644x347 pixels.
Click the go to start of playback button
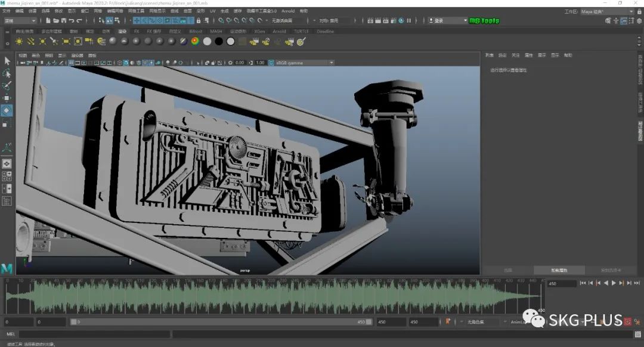(x=583, y=283)
